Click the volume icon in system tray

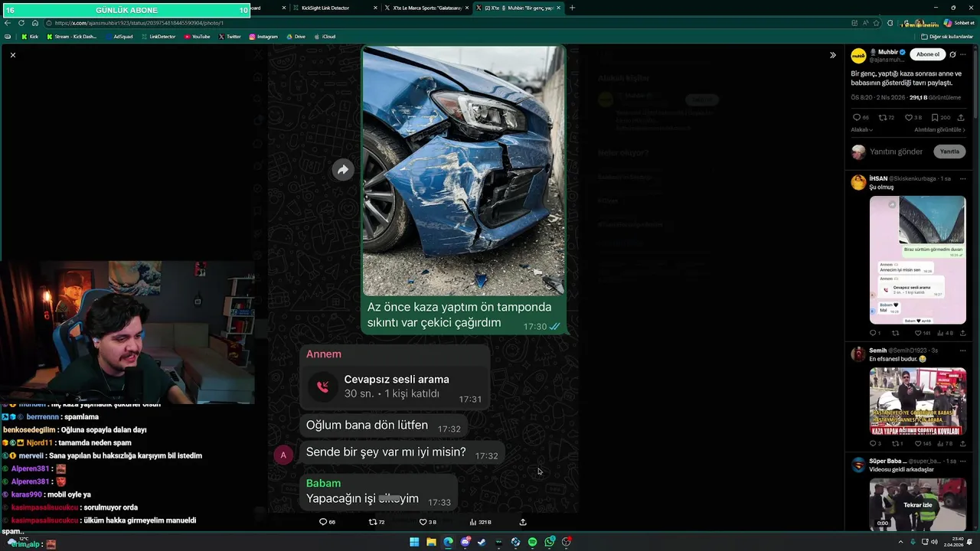(935, 542)
